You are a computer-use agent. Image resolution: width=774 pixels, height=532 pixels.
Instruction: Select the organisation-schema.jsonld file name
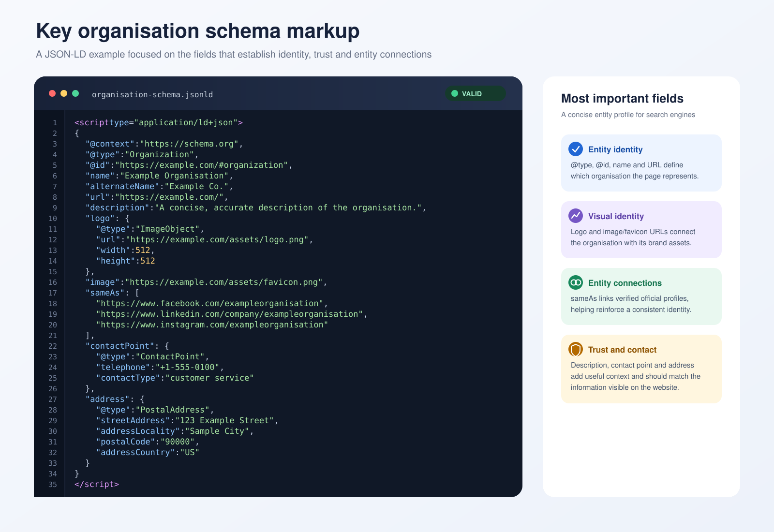(x=152, y=94)
